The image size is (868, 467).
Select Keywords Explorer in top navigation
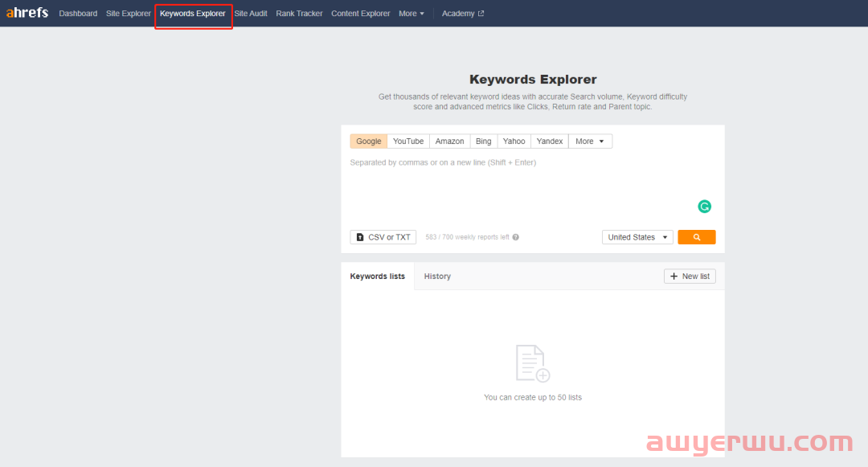pos(193,14)
